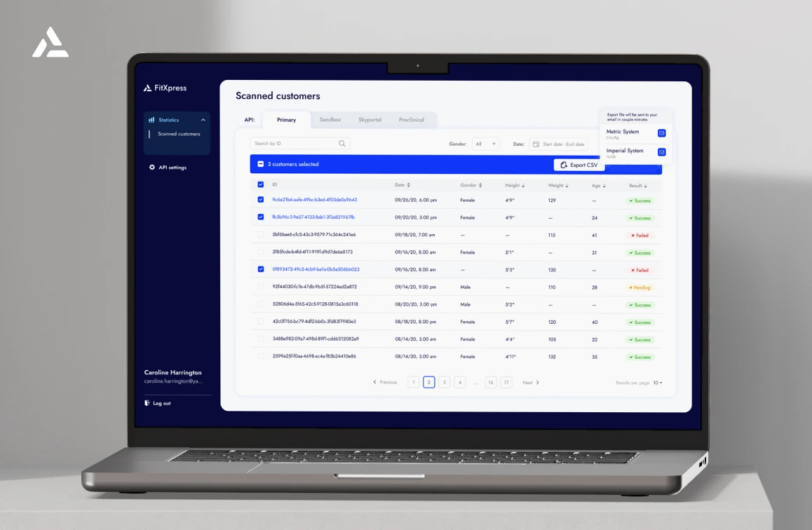Viewport: 812px width, 530px height.
Task: Click the white logo mark outside the laptop
Action: 50,42
